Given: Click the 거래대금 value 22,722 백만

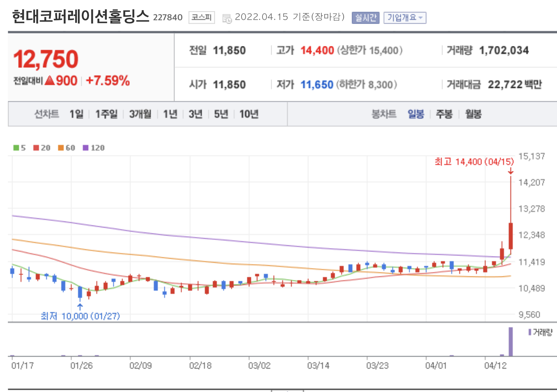Looking at the screenshot, I should click(515, 85).
